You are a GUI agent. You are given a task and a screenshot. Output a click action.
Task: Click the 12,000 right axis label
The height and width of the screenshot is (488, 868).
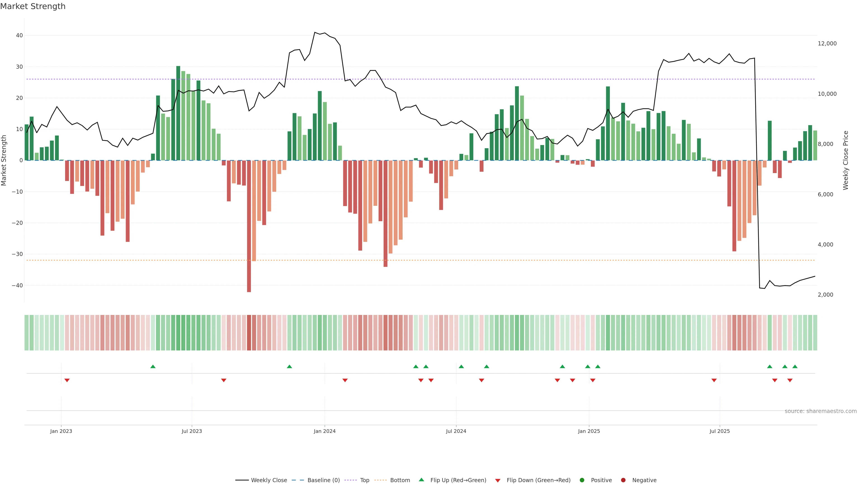coord(827,43)
